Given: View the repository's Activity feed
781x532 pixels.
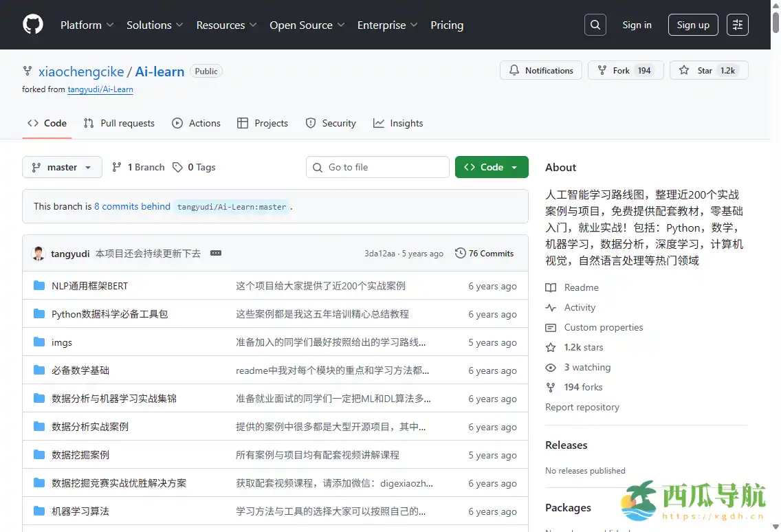Looking at the screenshot, I should 578,307.
